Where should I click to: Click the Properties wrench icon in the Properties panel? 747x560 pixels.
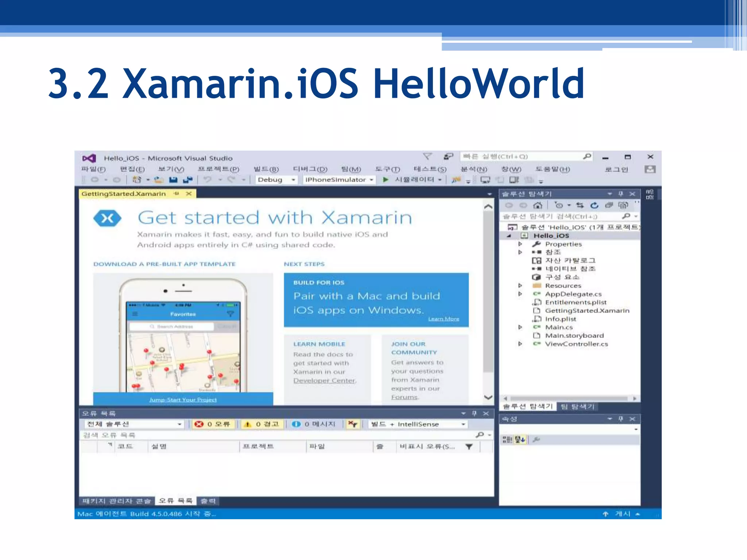tap(536, 440)
